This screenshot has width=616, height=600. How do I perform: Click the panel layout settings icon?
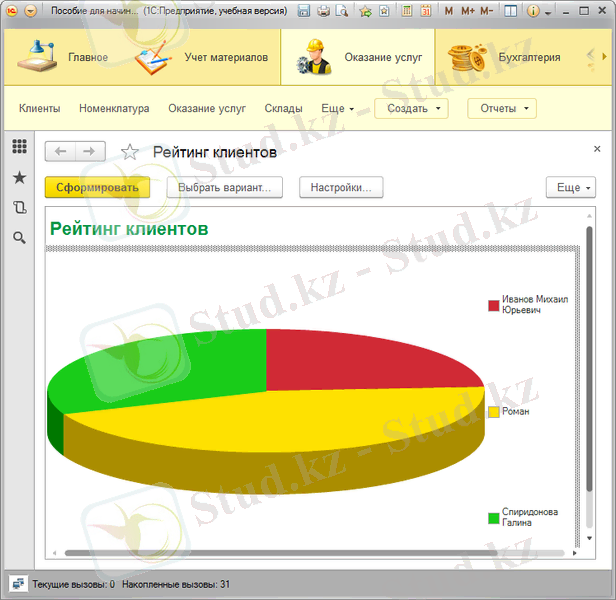pos(510,11)
